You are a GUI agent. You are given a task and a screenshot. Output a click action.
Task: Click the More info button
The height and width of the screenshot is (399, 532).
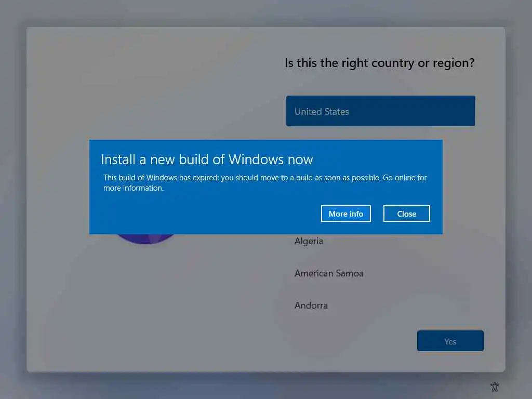(x=345, y=214)
